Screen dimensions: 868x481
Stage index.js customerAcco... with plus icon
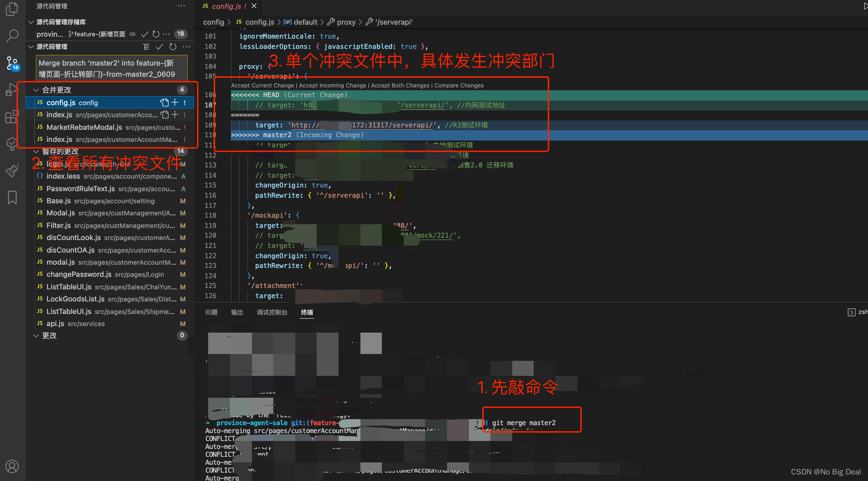[x=175, y=114]
